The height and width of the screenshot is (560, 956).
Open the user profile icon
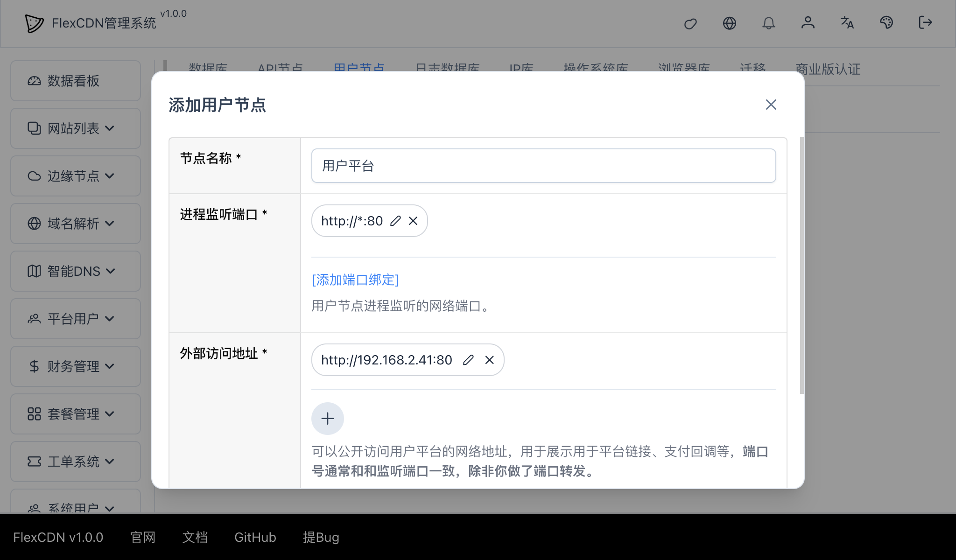tap(808, 23)
